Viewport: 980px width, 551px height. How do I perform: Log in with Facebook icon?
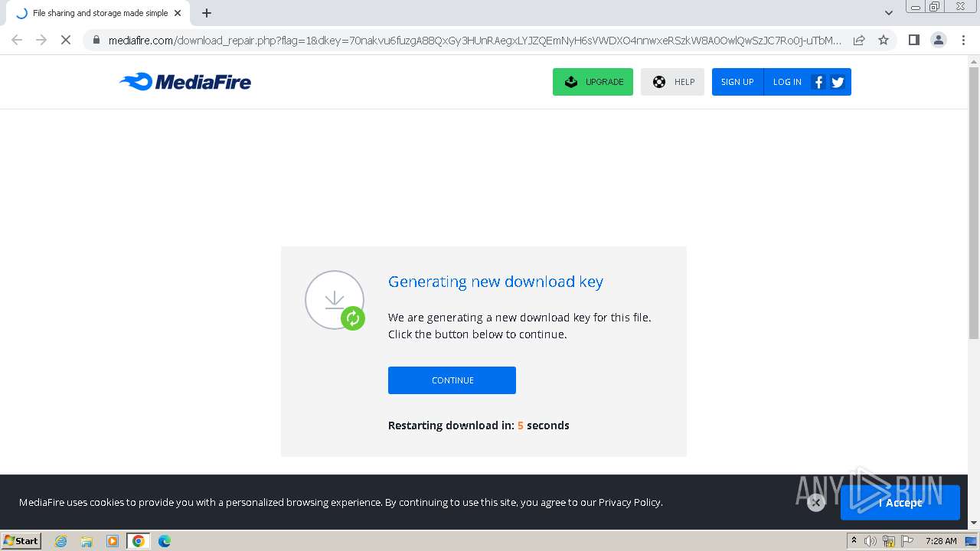818,82
